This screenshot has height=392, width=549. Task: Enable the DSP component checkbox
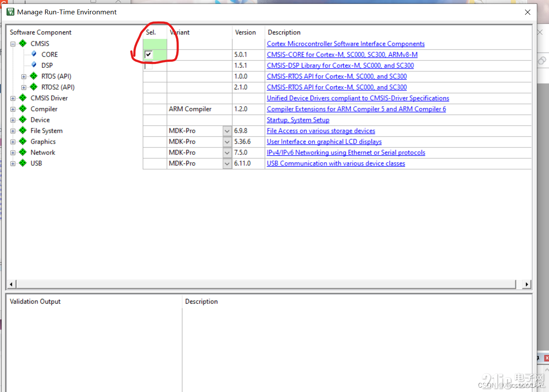pyautogui.click(x=148, y=66)
